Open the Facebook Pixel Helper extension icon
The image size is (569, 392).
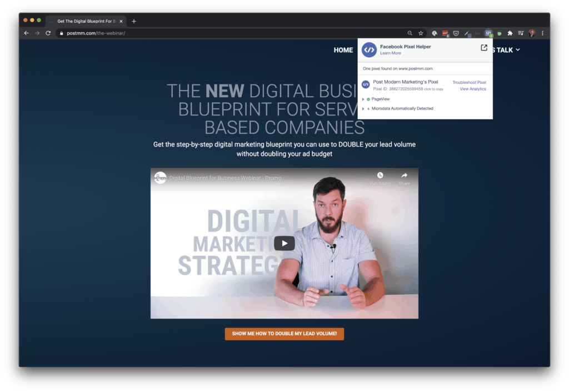pos(488,33)
